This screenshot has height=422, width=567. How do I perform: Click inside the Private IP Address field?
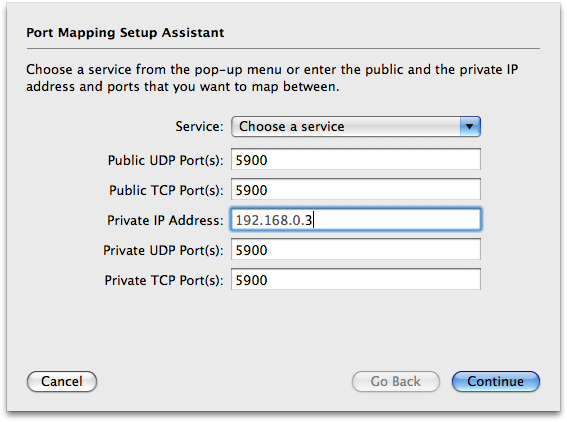(356, 219)
